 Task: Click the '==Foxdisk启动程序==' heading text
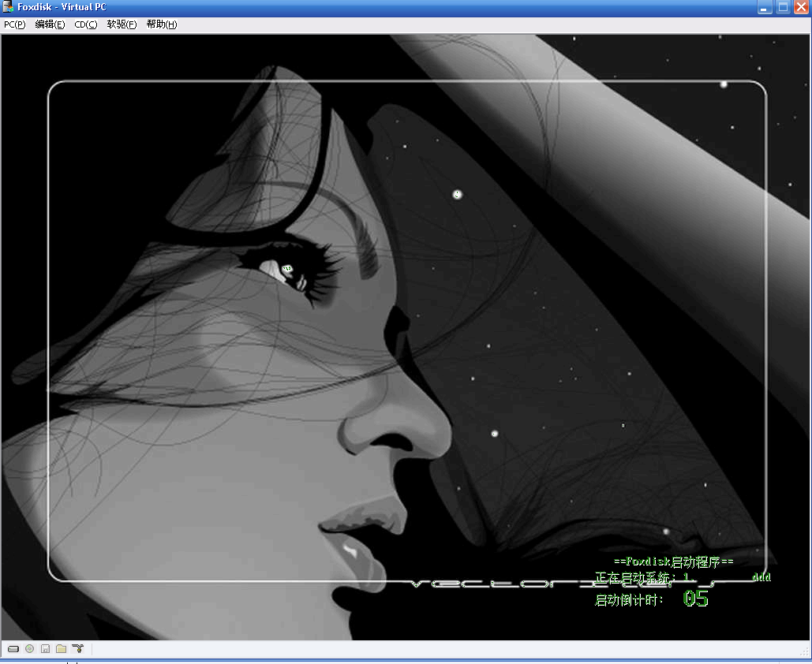[x=673, y=561]
